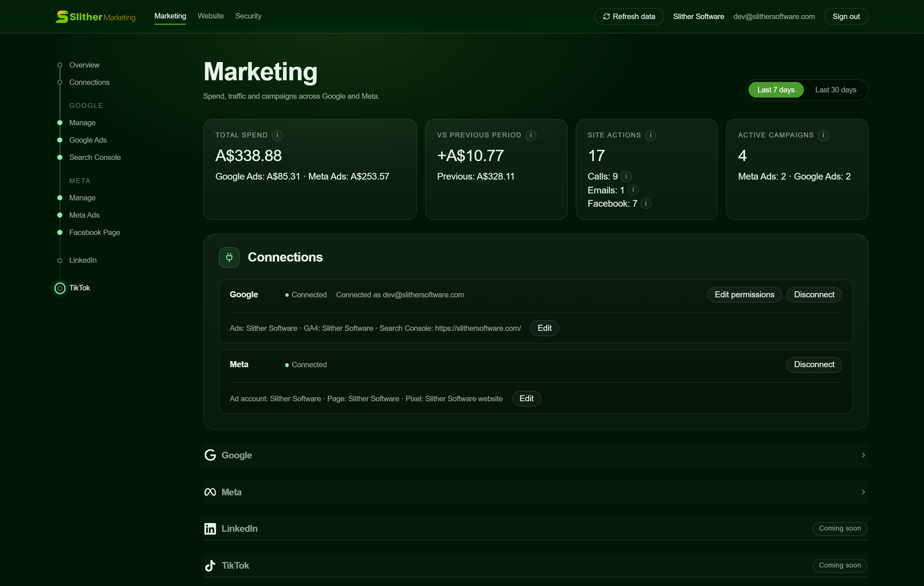Click the TikTok logo icon
Viewport: 924px width, 586px height.
tap(210, 565)
